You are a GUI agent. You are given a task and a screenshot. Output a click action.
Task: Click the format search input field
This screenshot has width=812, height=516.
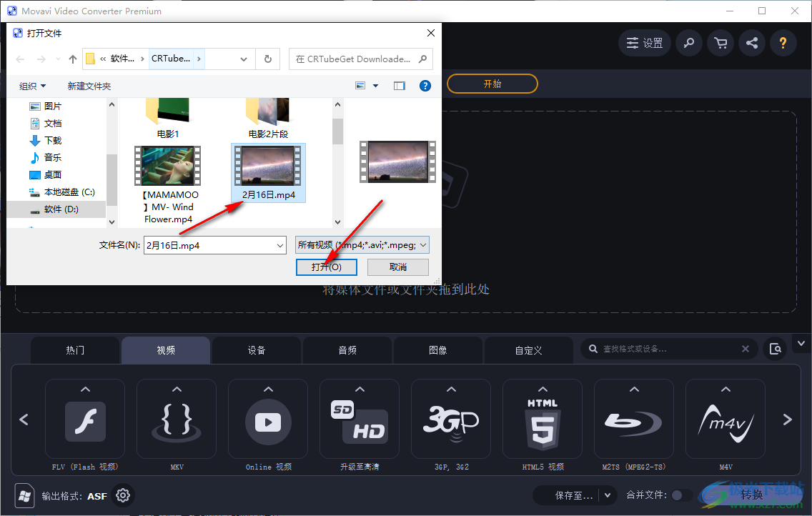(x=668, y=349)
